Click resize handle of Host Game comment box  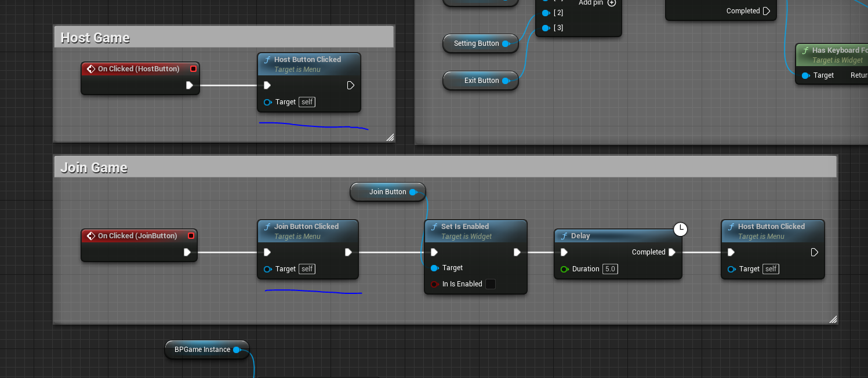click(x=390, y=137)
